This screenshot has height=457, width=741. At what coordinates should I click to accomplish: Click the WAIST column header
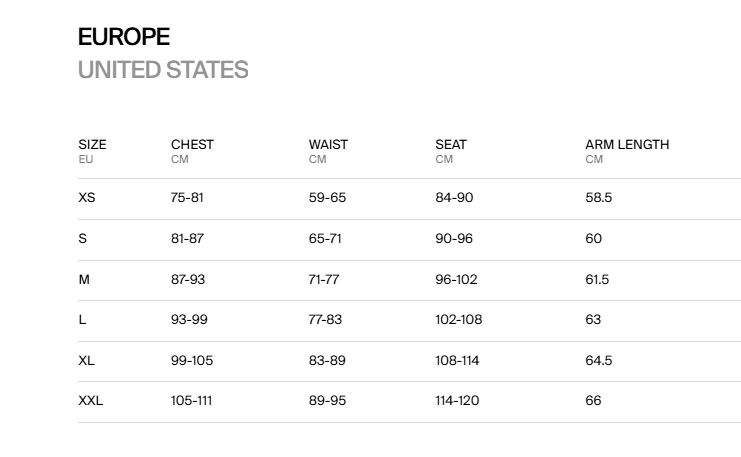coord(328,145)
